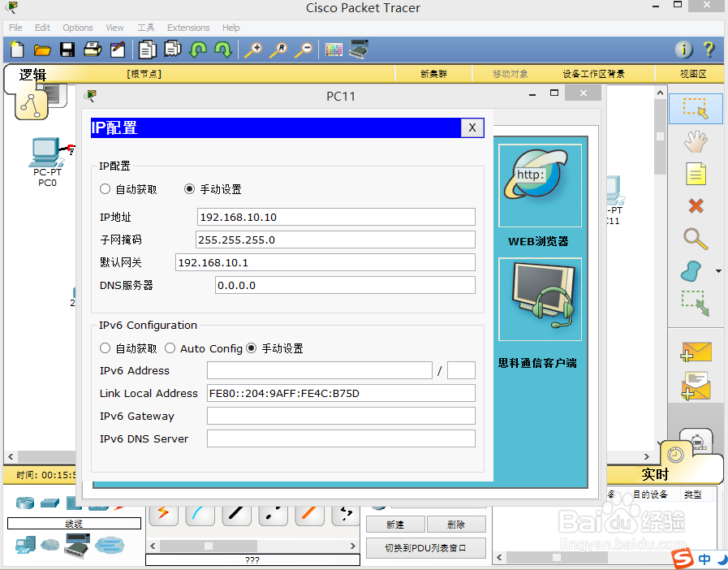
Task: Click the yellow question mark help icon
Action: point(709,50)
